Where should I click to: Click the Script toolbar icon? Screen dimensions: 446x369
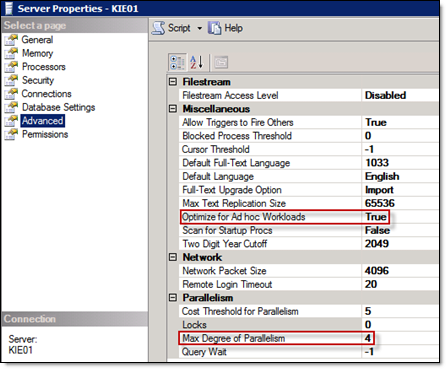pyautogui.click(x=158, y=28)
